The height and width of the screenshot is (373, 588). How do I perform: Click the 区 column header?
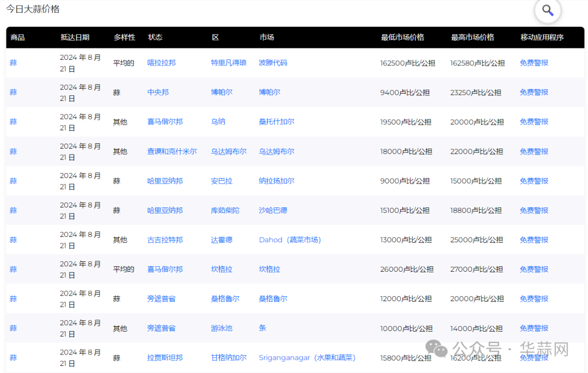point(215,38)
